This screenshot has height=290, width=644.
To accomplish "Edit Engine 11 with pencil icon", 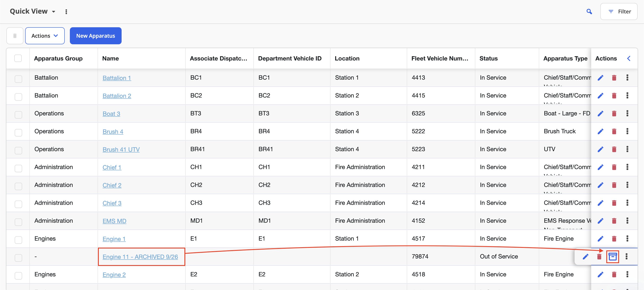I will [x=585, y=257].
